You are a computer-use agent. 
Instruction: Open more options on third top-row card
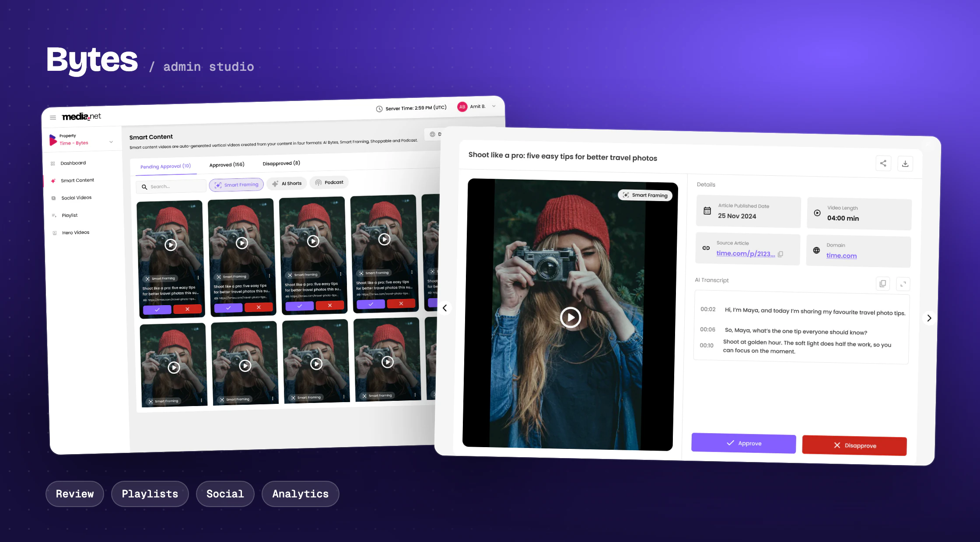tap(341, 274)
